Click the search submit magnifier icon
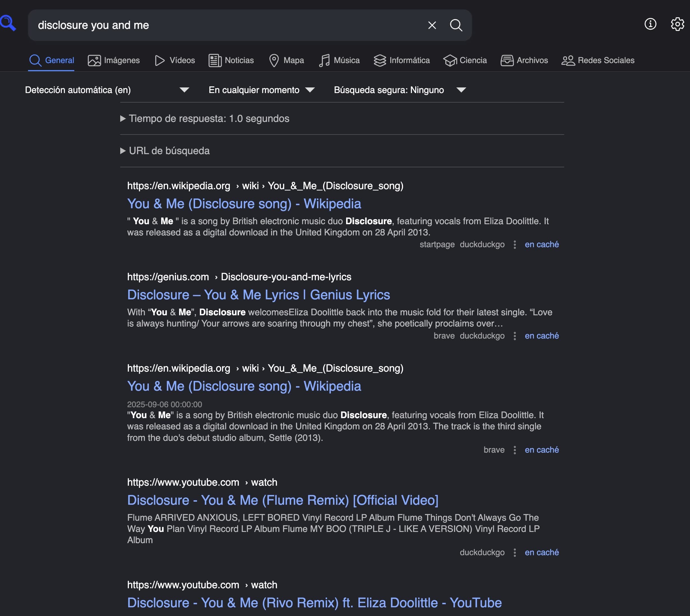690x616 pixels. click(456, 25)
